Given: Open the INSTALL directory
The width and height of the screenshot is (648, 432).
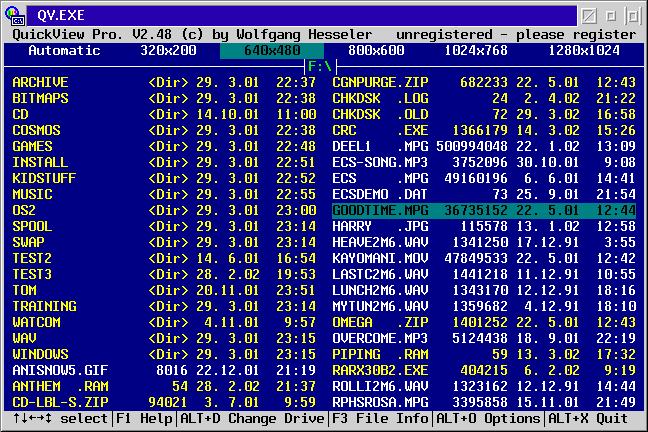Looking at the screenshot, I should click(x=164, y=162).
